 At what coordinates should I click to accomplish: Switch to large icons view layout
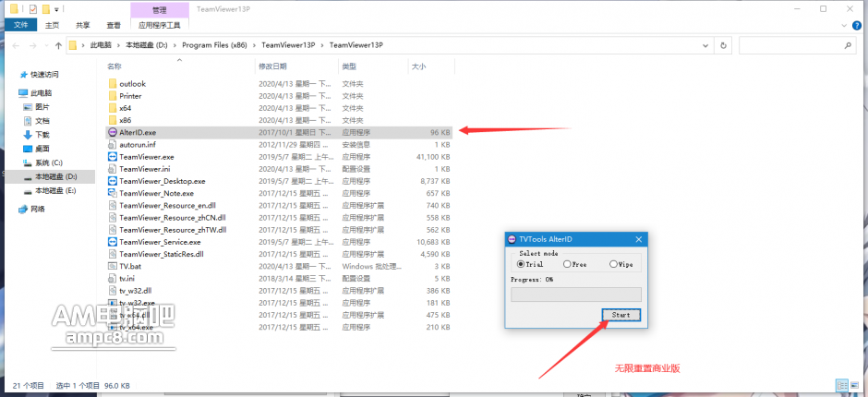pos(853,385)
